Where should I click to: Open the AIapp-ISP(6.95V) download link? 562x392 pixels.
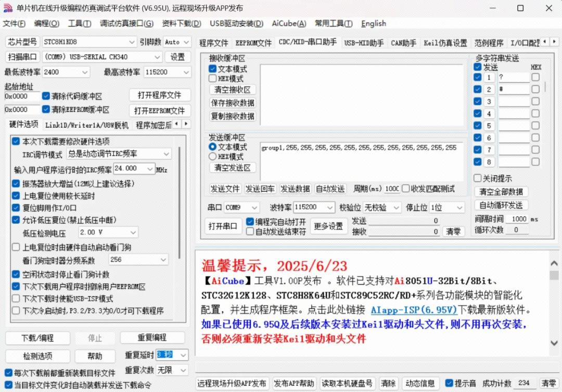[x=414, y=310]
